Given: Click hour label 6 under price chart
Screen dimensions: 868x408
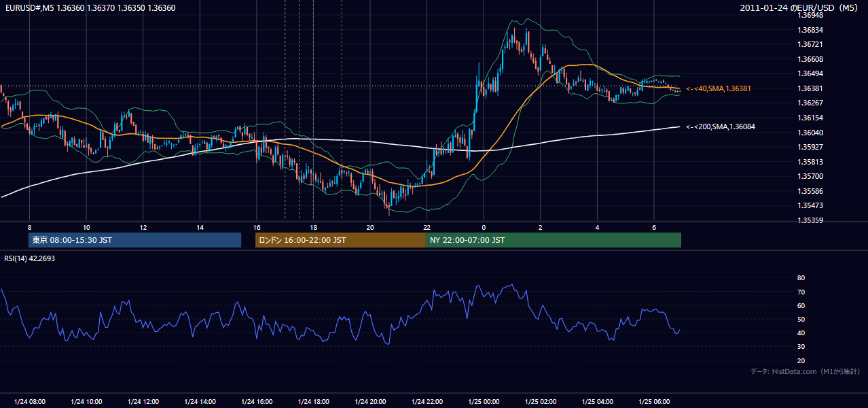Looking at the screenshot, I should click(x=653, y=227).
